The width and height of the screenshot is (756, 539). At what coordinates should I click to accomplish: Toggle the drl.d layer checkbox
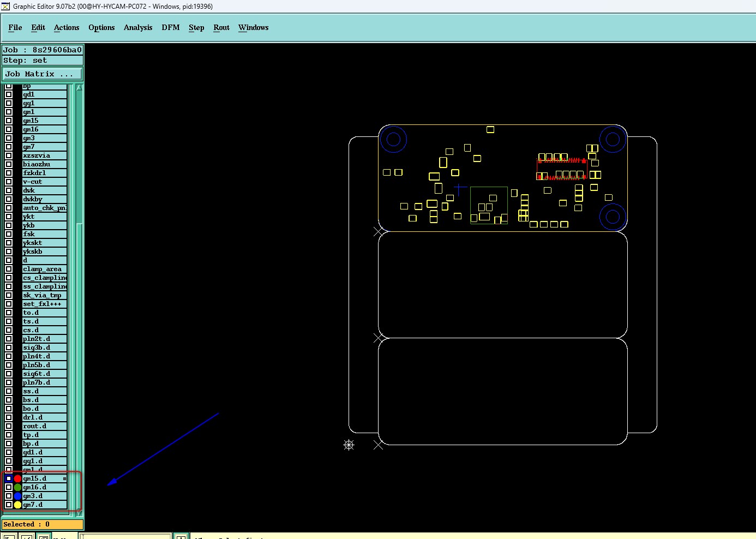[x=9, y=417]
